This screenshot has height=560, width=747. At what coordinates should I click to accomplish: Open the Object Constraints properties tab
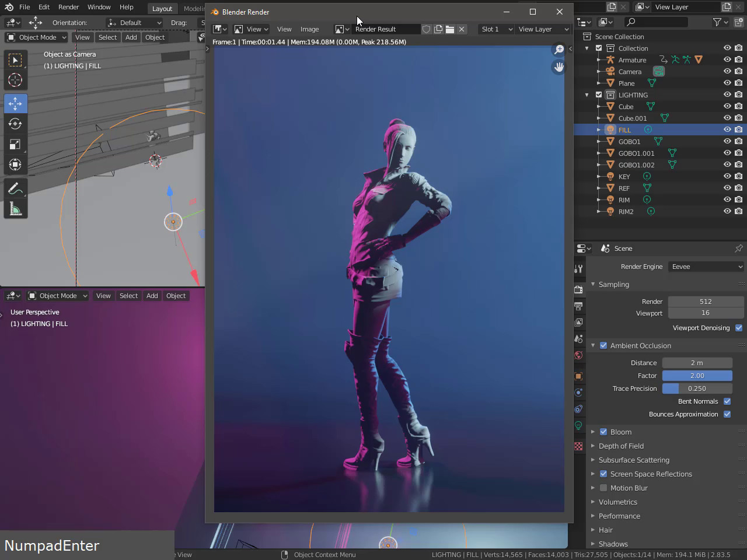(578, 408)
